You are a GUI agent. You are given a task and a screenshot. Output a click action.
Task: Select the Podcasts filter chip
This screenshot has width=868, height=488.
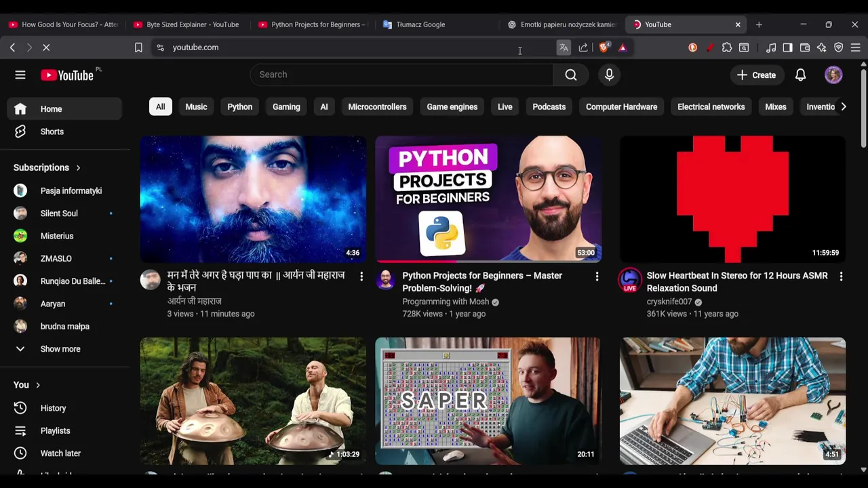pyautogui.click(x=549, y=106)
